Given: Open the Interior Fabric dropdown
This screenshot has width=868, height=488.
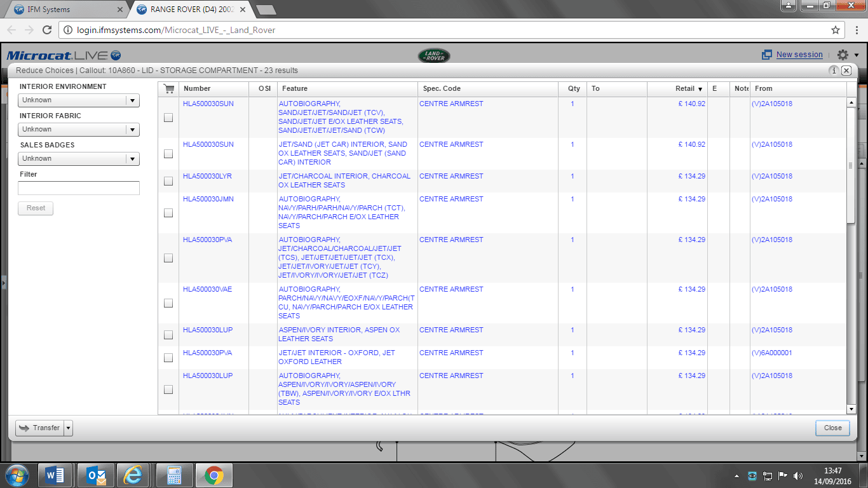Looking at the screenshot, I should pos(79,130).
